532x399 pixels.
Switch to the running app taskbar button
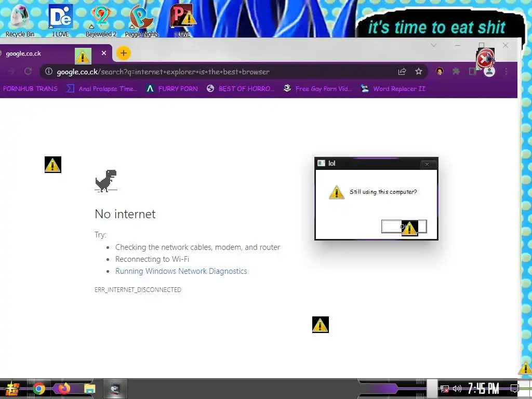115,389
